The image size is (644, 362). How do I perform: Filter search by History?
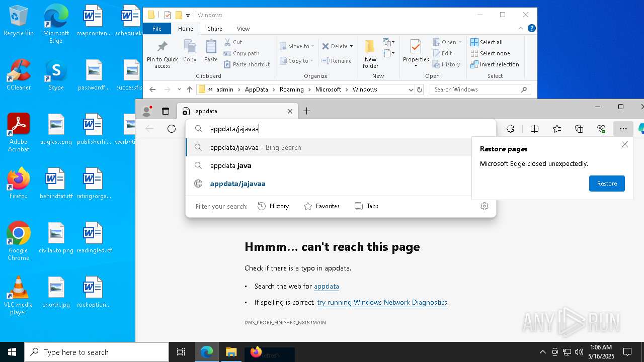[x=273, y=206]
